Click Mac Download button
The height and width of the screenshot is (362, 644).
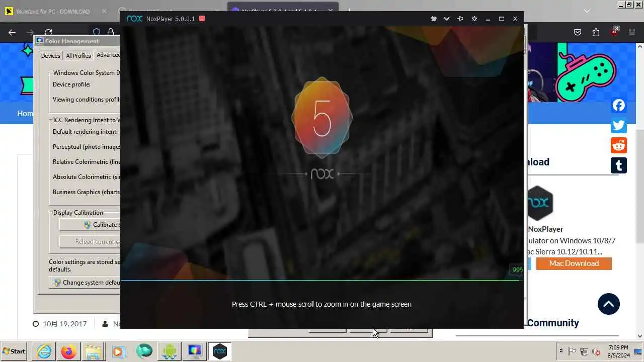click(574, 263)
